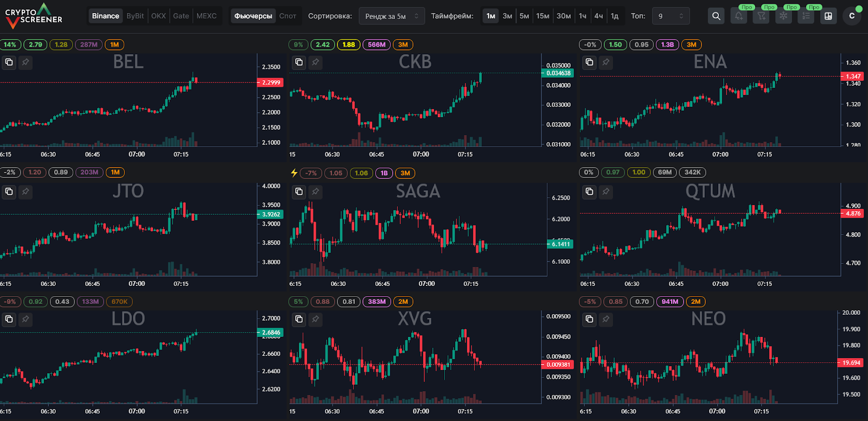Click the 287M volume badge above BEL
The height and width of the screenshot is (421, 868).
[89, 44]
